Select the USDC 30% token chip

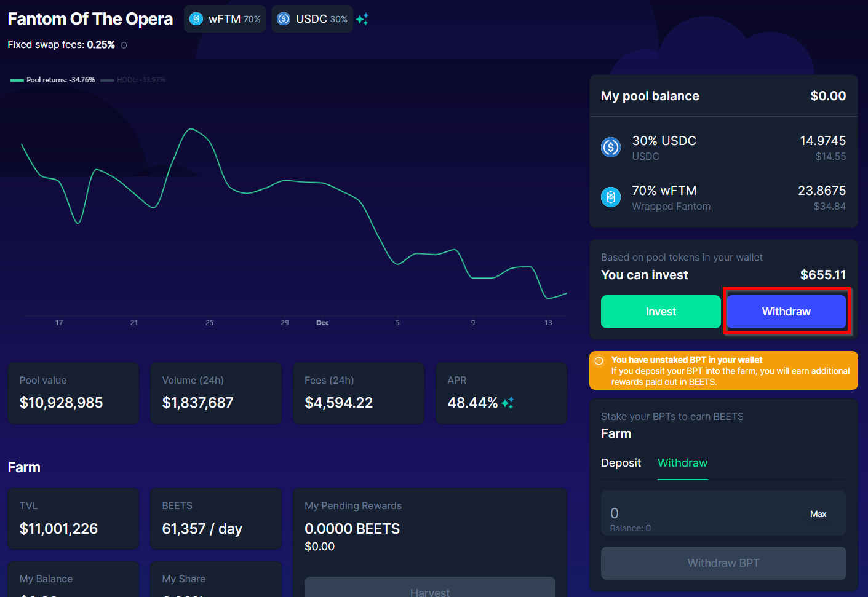(x=312, y=19)
